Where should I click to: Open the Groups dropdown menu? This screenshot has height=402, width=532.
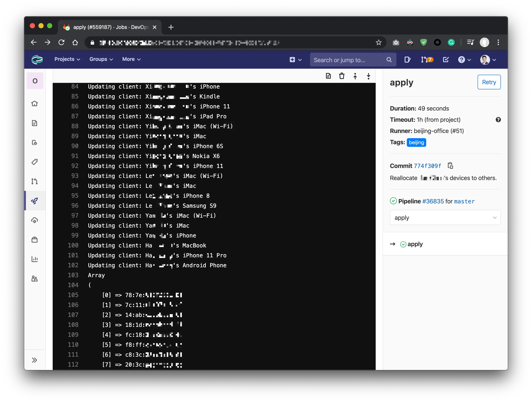tap(101, 59)
